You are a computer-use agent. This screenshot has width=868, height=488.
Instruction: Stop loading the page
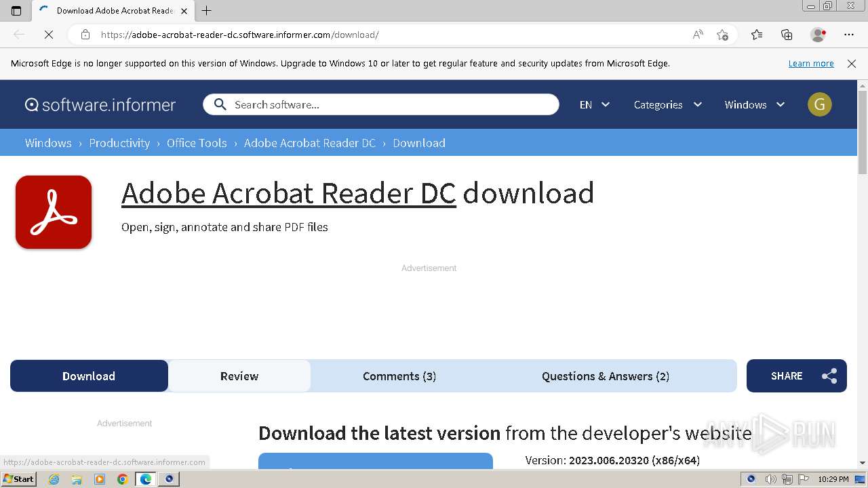point(49,35)
